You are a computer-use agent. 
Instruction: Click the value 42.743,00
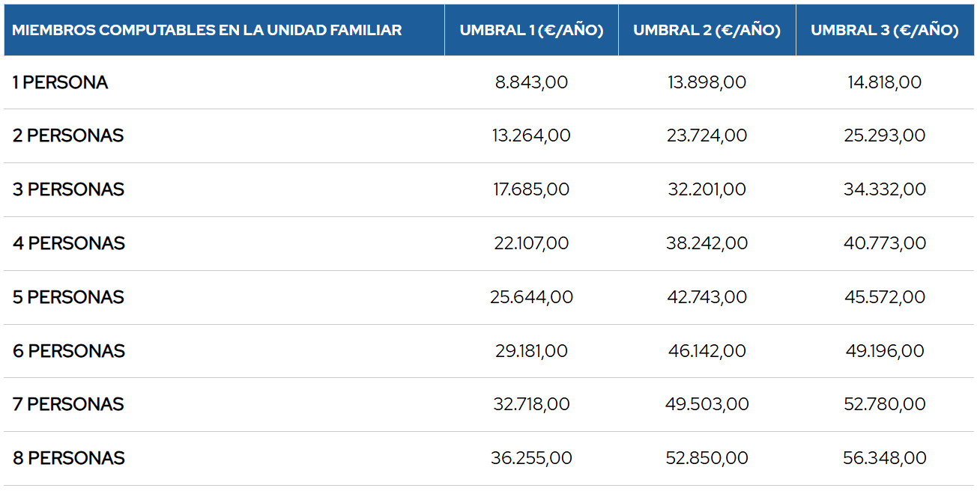click(707, 297)
